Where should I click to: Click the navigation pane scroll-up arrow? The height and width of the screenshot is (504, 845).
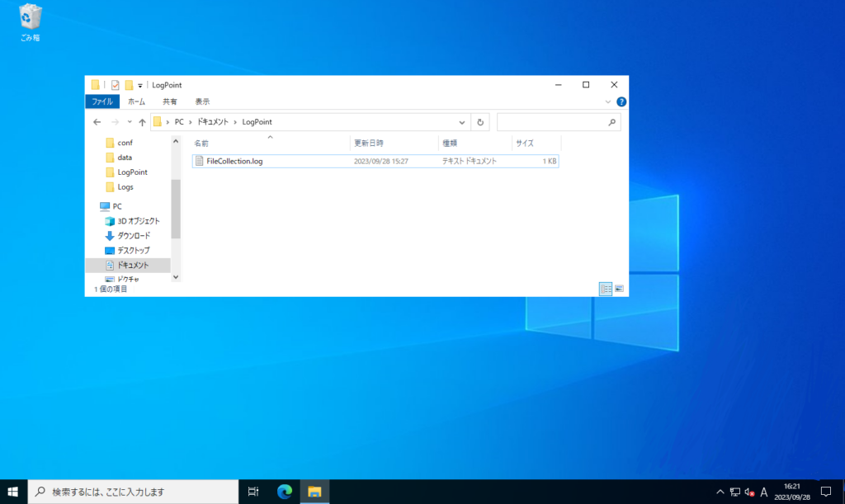pyautogui.click(x=176, y=141)
